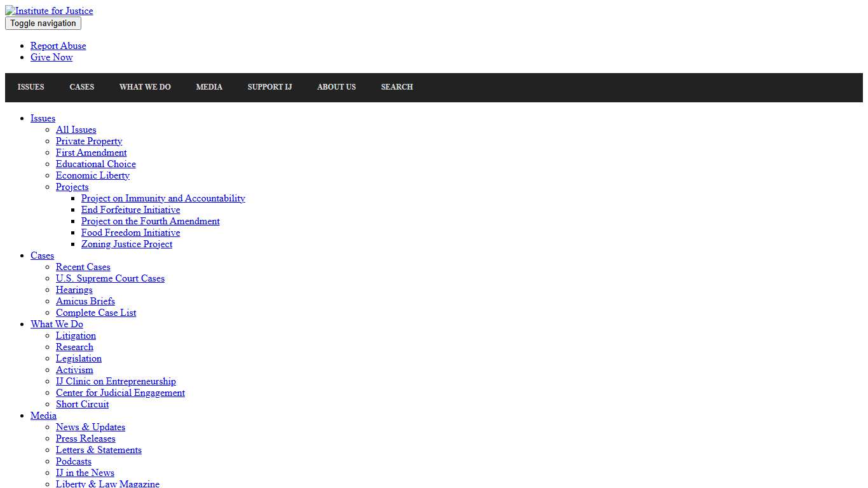Image resolution: width=868 pixels, height=488 pixels.
Task: Click the Institute for Justice logo image
Action: [x=49, y=11]
